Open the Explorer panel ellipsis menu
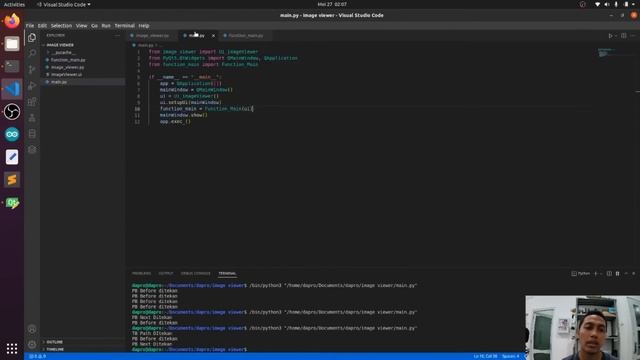The width and height of the screenshot is (640, 360). [x=117, y=36]
